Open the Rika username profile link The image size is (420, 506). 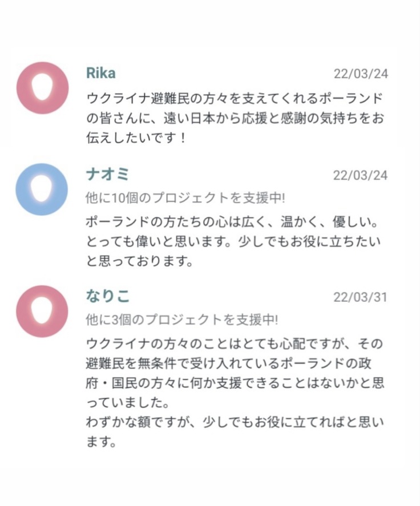tap(100, 73)
